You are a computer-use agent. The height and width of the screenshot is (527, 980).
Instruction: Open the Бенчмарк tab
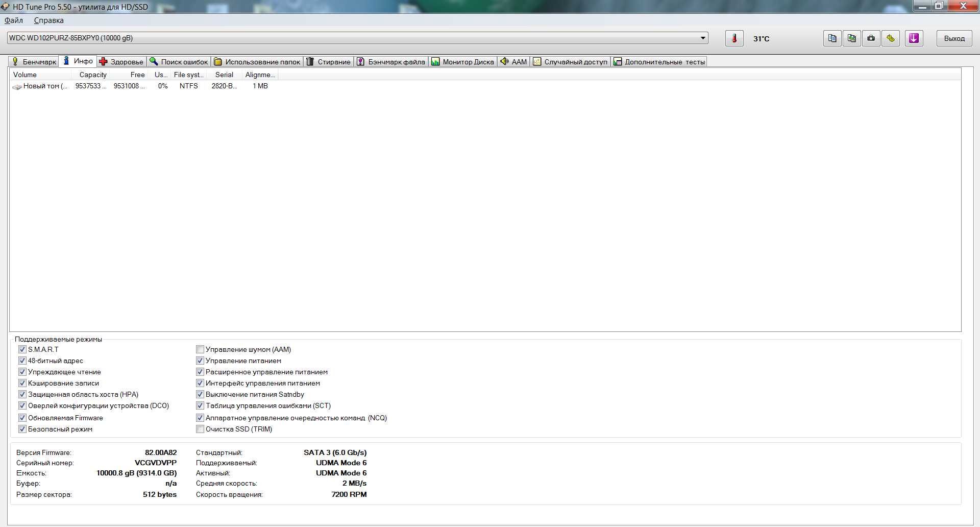34,62
